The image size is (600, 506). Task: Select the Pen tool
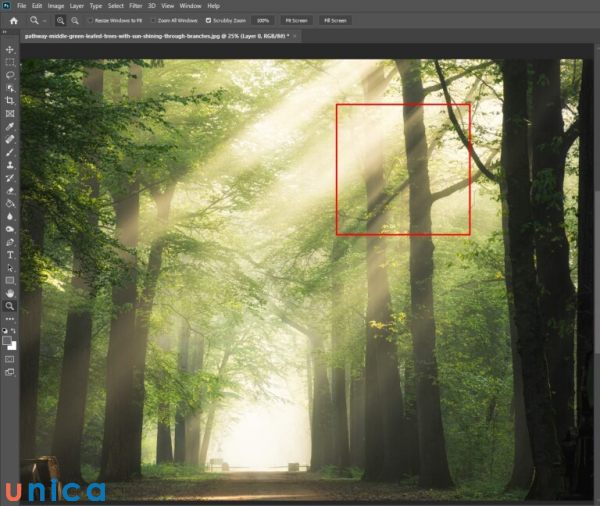pos(10,242)
